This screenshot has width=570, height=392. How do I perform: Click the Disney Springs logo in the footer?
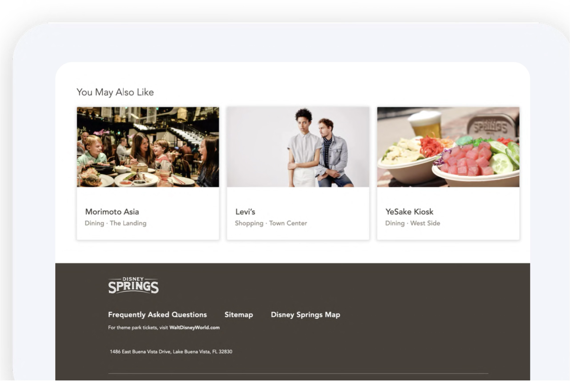point(133,285)
